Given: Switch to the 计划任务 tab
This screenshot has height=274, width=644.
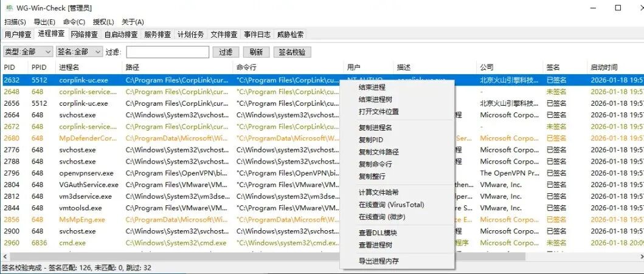Looking at the screenshot, I should (x=191, y=35).
